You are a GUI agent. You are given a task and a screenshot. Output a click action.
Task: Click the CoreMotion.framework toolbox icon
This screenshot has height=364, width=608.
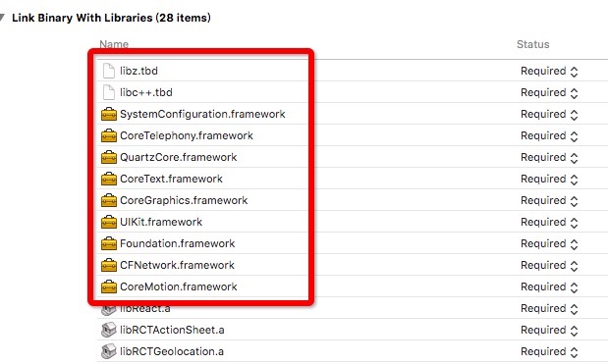coord(109,286)
